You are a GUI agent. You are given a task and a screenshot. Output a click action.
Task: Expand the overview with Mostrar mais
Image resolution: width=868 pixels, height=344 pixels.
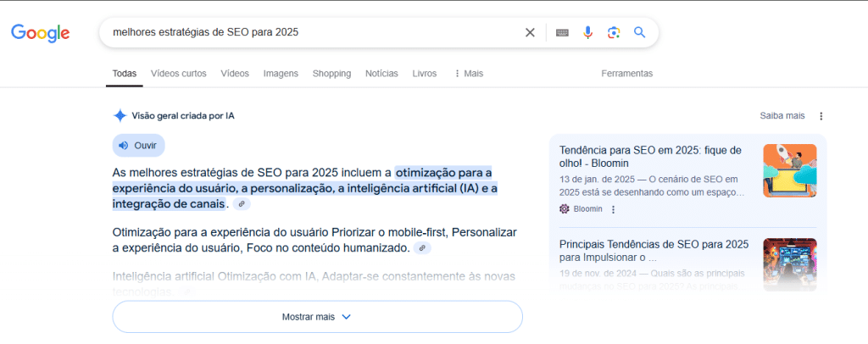point(317,317)
